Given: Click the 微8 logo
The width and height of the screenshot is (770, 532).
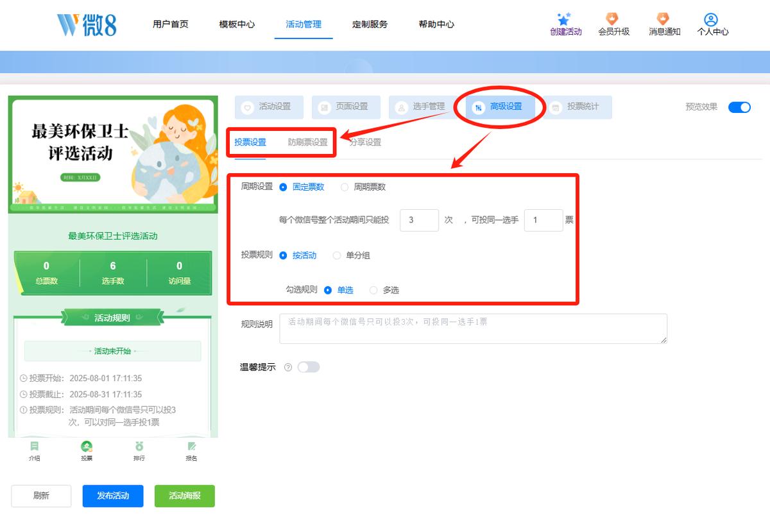Looking at the screenshot, I should 87,24.
